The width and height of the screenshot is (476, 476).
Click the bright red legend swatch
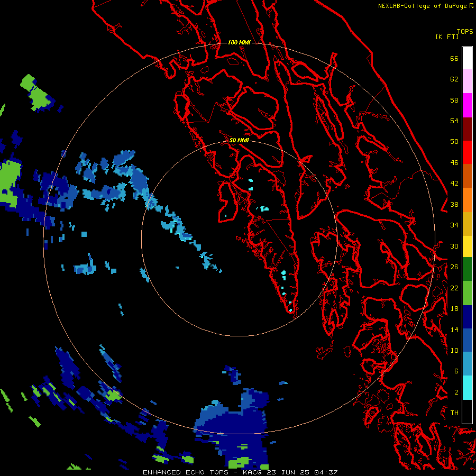pos(467,152)
